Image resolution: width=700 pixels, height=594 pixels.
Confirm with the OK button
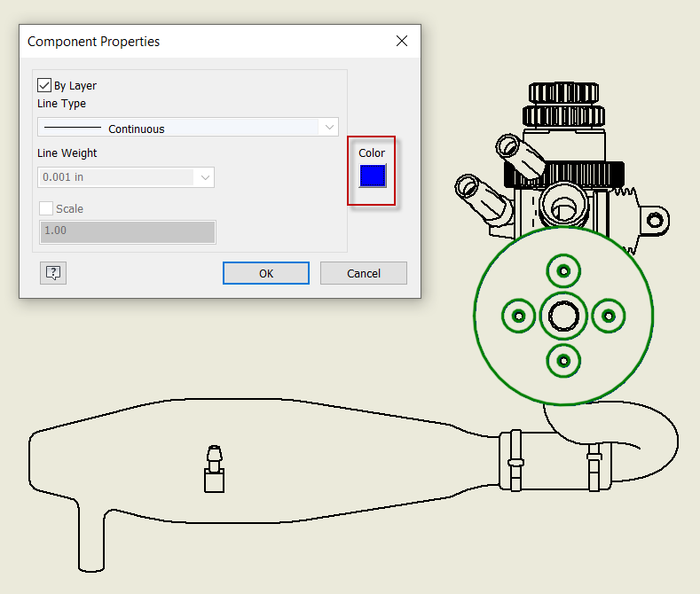pos(266,273)
